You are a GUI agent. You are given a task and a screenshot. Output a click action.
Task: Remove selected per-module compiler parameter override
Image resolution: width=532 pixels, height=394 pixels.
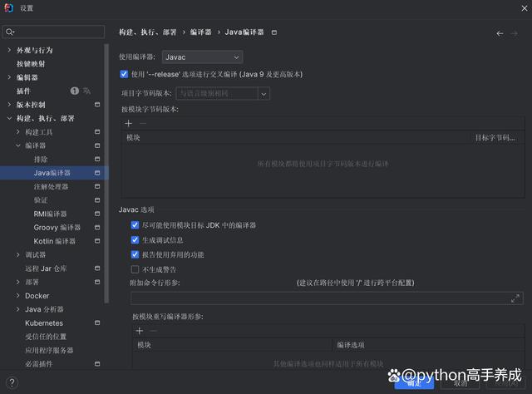click(x=153, y=331)
